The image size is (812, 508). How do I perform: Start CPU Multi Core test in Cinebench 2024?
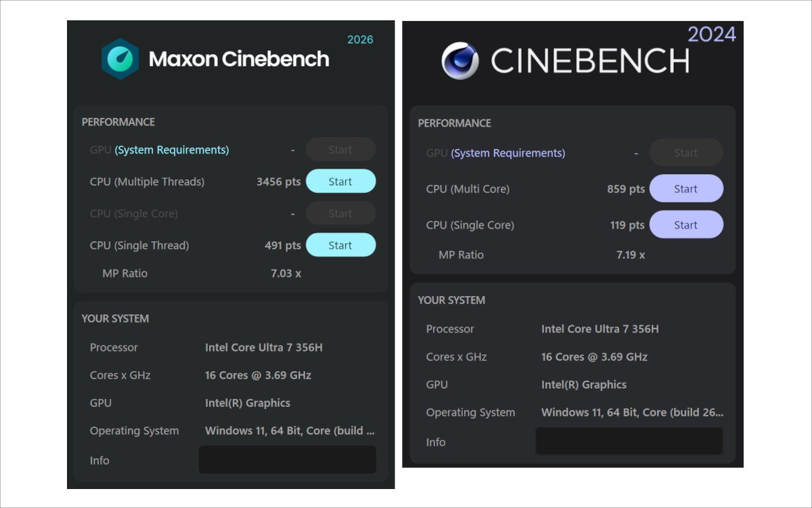pos(685,189)
